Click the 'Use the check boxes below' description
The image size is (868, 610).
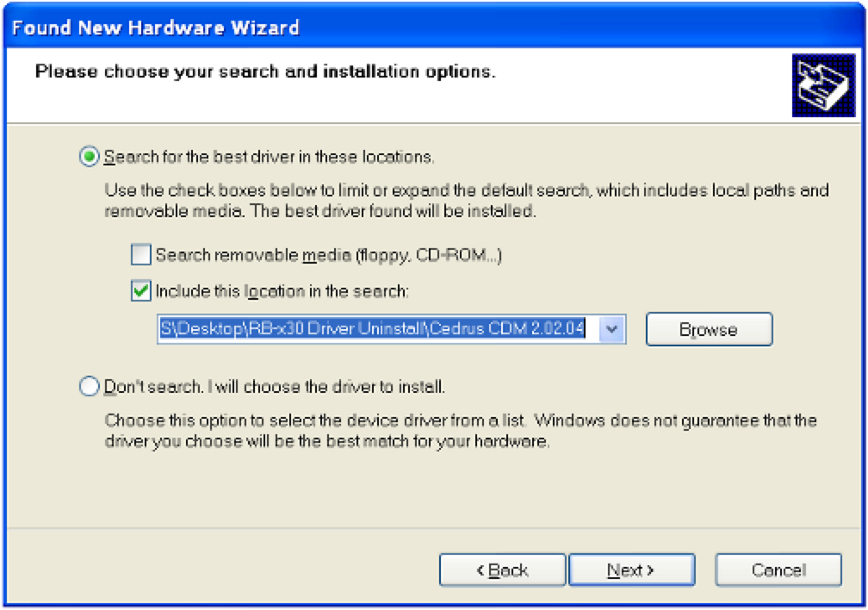[465, 200]
